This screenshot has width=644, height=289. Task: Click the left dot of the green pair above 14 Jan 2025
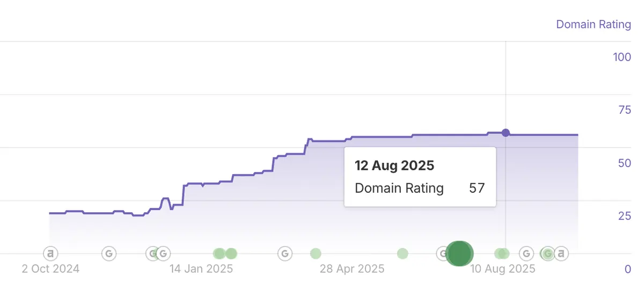219,254
